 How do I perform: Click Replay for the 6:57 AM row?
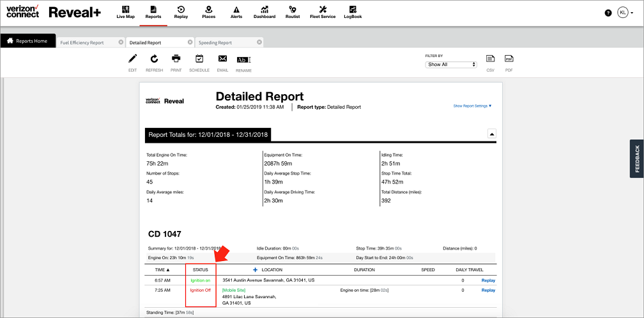click(488, 280)
